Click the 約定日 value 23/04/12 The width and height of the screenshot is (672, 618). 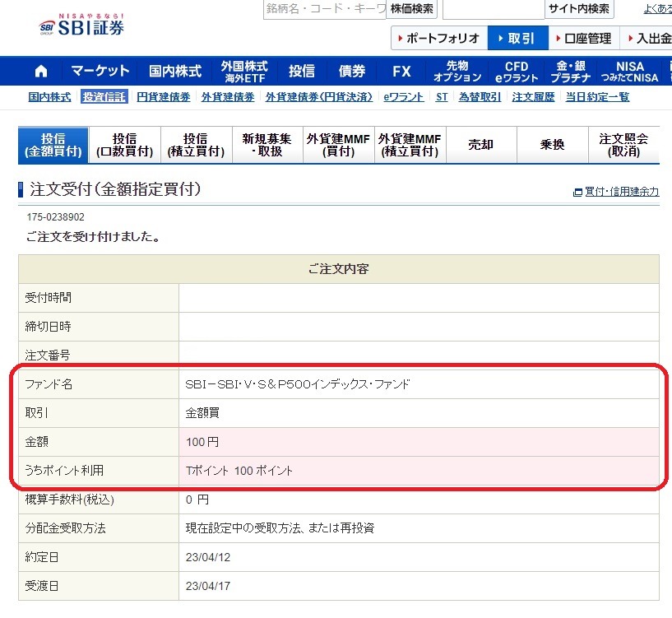click(208, 558)
